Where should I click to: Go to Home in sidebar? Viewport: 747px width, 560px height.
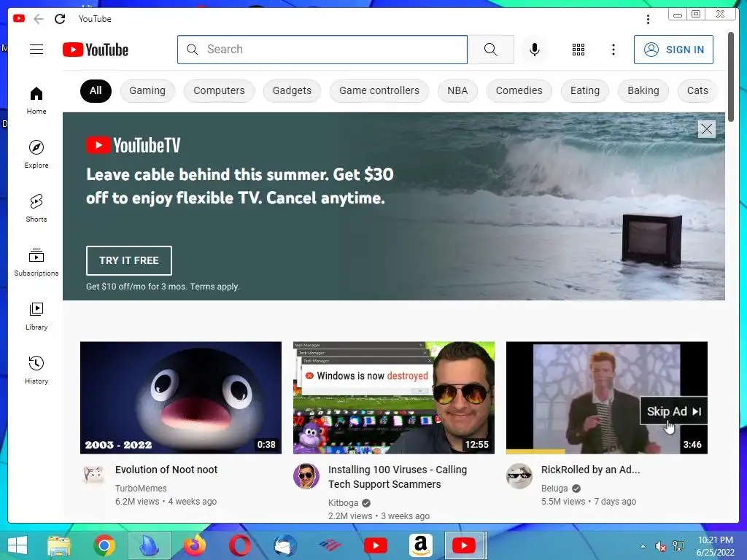point(36,101)
